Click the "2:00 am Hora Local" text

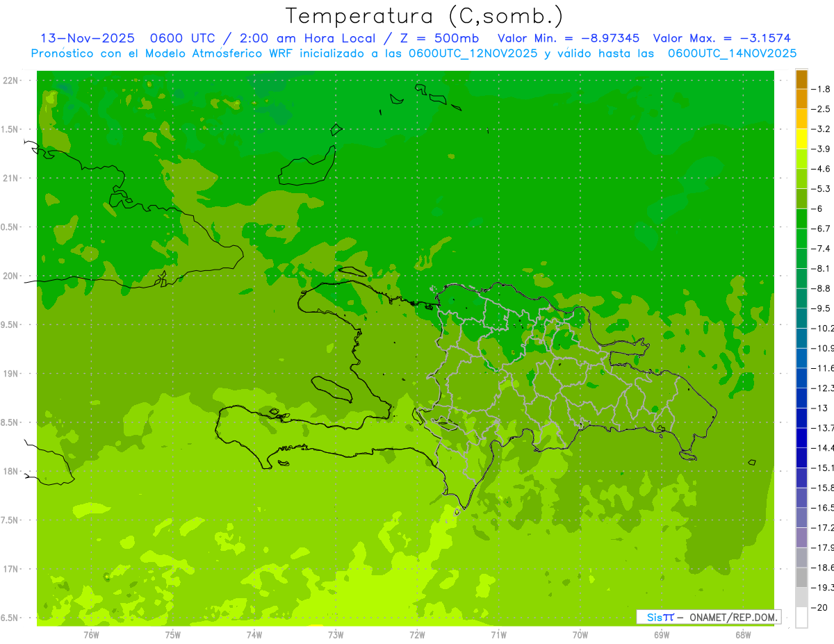(x=306, y=38)
